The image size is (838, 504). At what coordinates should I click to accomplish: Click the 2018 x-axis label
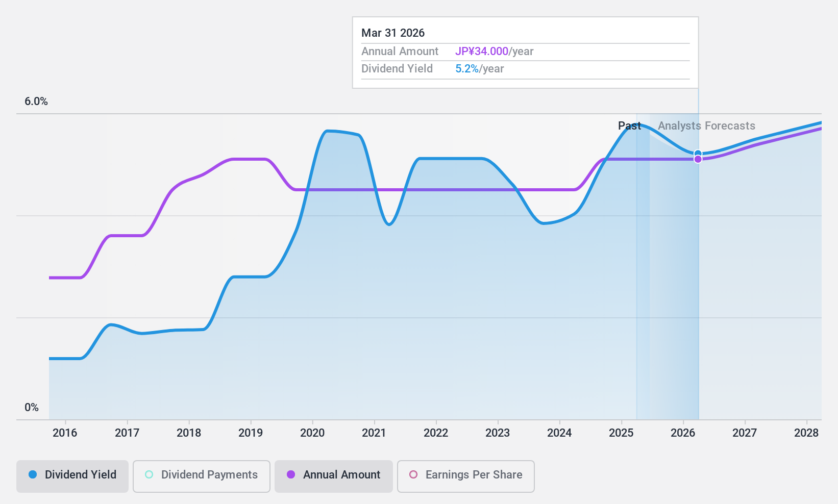pyautogui.click(x=189, y=433)
